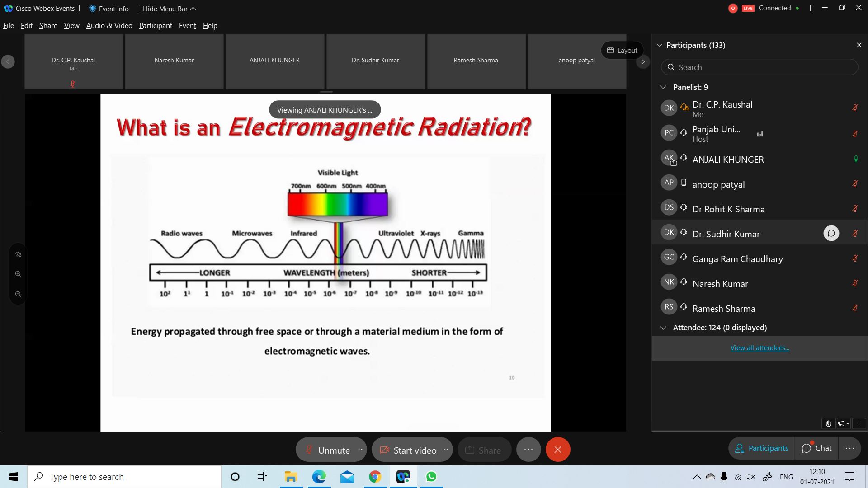868x488 pixels.
Task: Go to previous video strip thumbnails
Action: [x=8, y=61]
